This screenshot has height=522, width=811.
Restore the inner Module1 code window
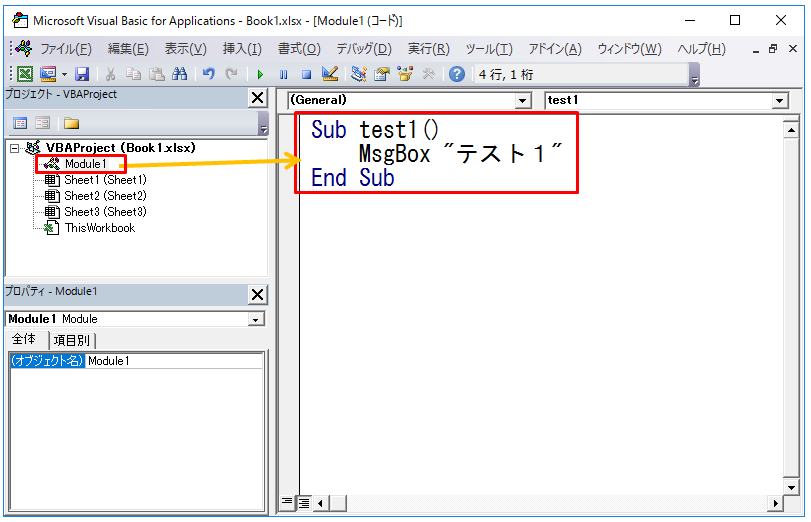pos(773,49)
